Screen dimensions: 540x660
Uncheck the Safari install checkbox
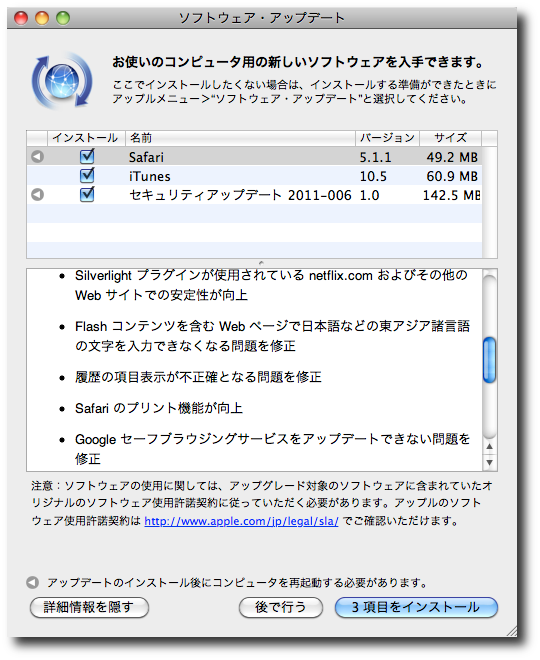(87, 156)
